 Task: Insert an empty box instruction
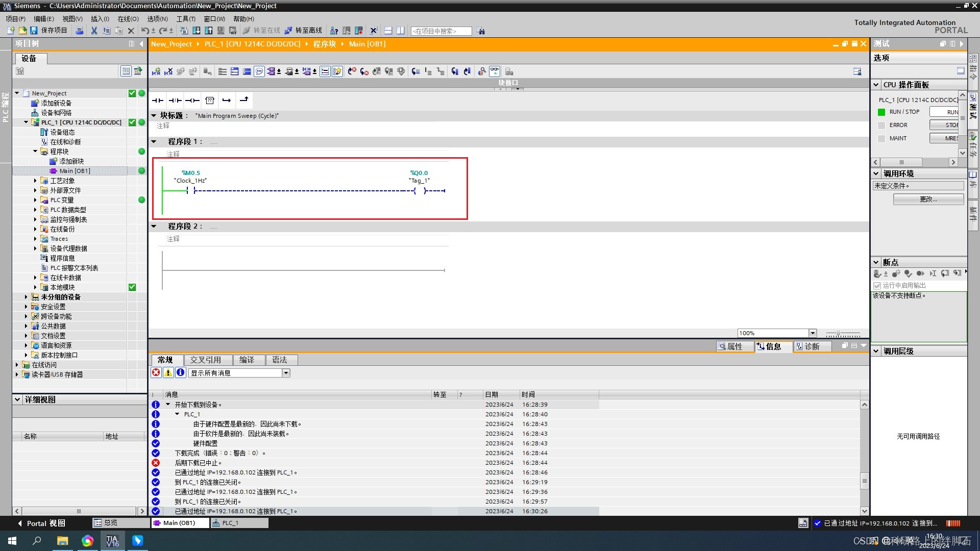pyautogui.click(x=210, y=100)
